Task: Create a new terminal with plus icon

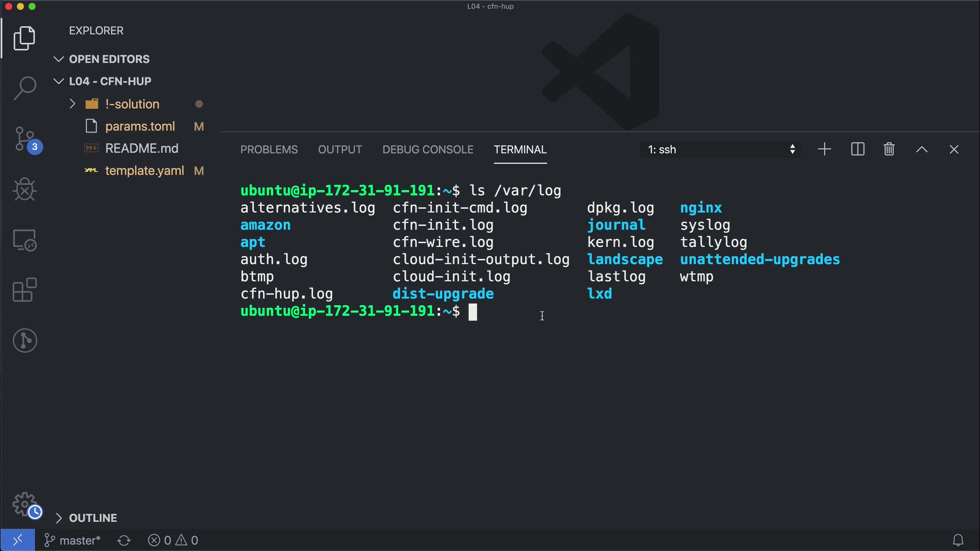Action: pos(824,149)
